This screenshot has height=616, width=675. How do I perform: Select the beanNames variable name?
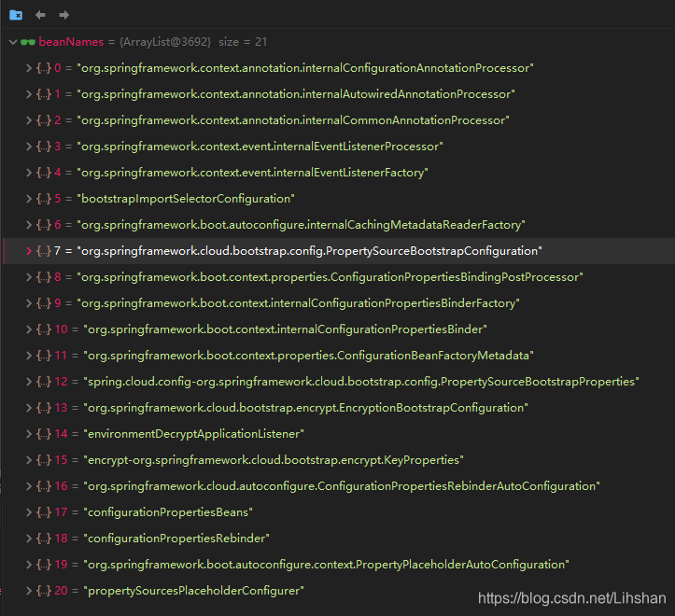(71, 42)
